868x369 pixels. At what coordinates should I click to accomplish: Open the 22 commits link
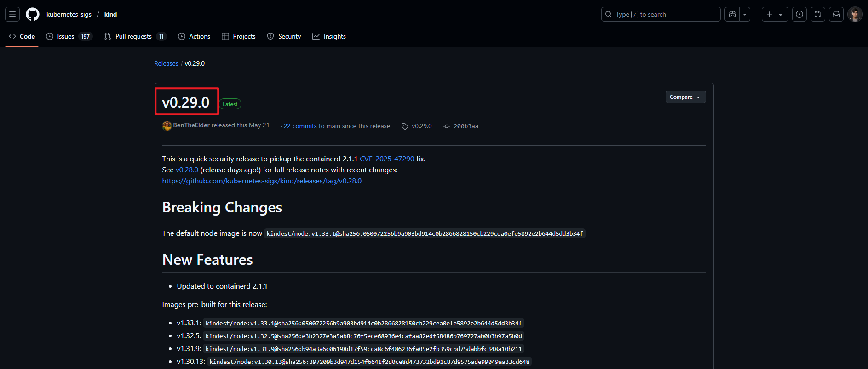pos(300,126)
